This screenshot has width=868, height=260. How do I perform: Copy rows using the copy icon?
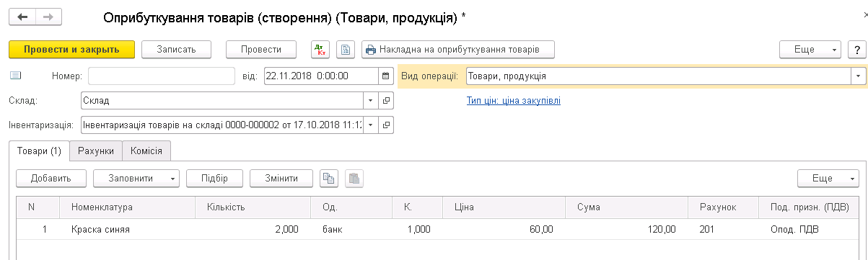coord(329,178)
